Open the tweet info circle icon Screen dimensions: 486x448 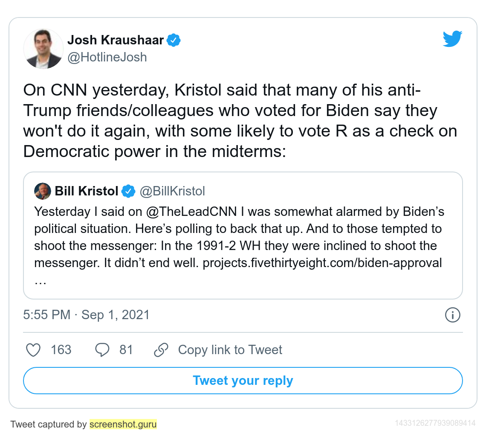(452, 315)
